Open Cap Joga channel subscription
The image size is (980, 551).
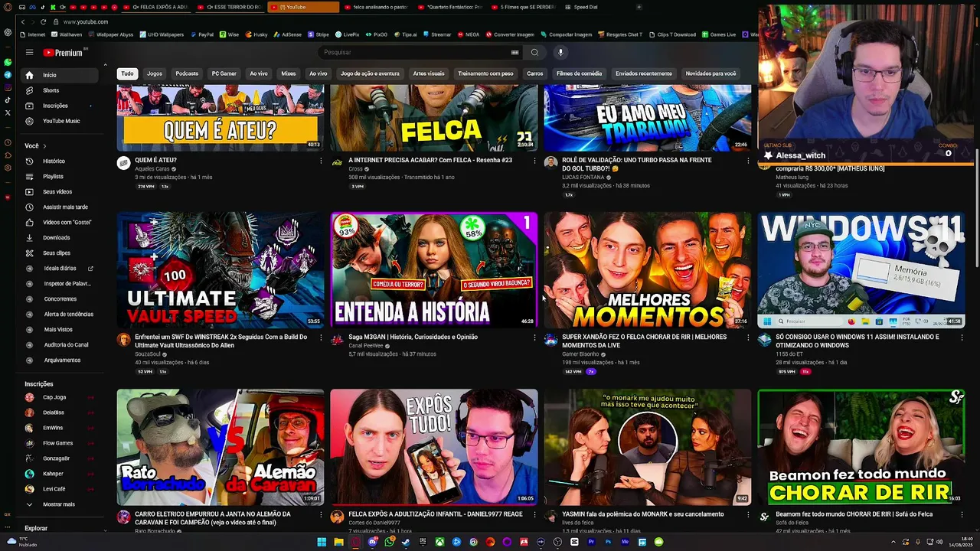pos(59,397)
